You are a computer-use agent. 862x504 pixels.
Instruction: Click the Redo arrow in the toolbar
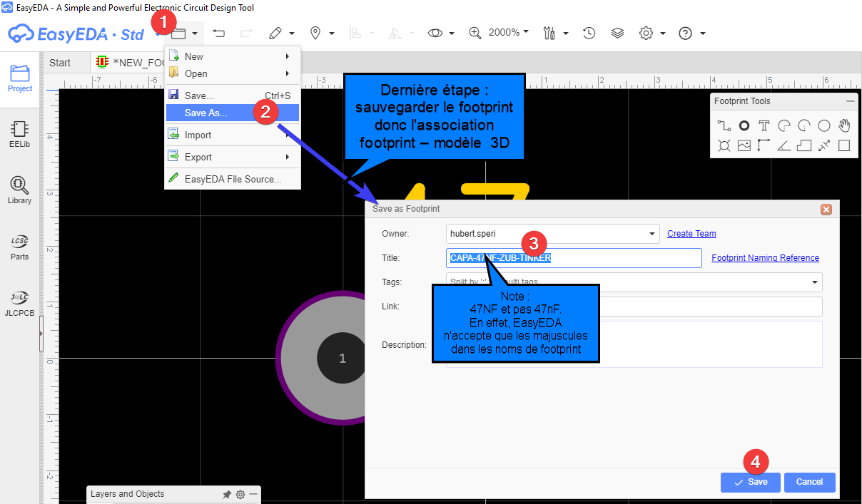[x=246, y=33]
